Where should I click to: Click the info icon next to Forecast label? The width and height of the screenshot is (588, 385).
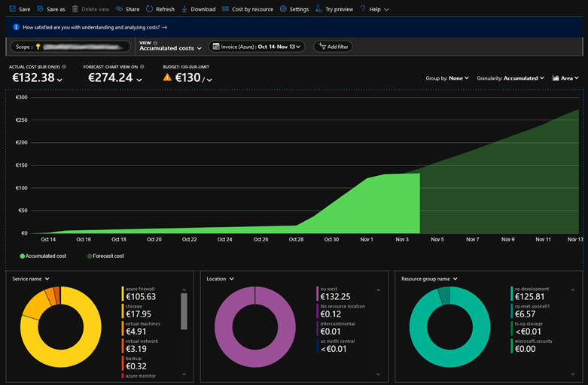142,67
